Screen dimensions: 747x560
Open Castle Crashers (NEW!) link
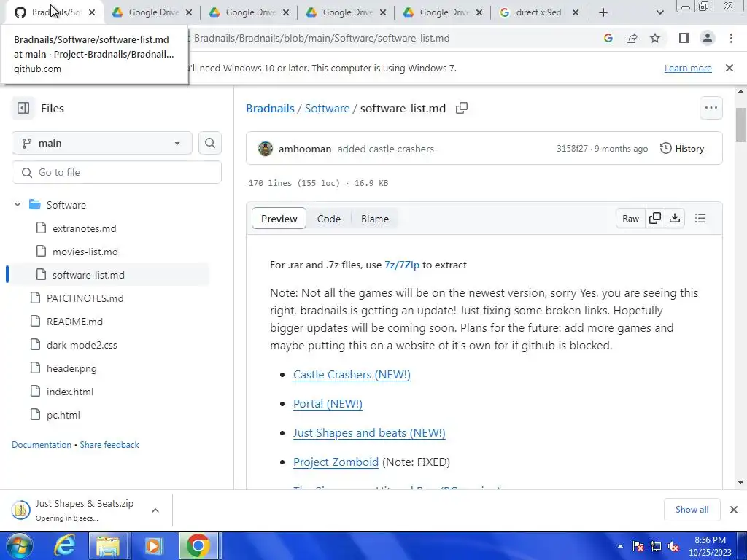coord(352,375)
